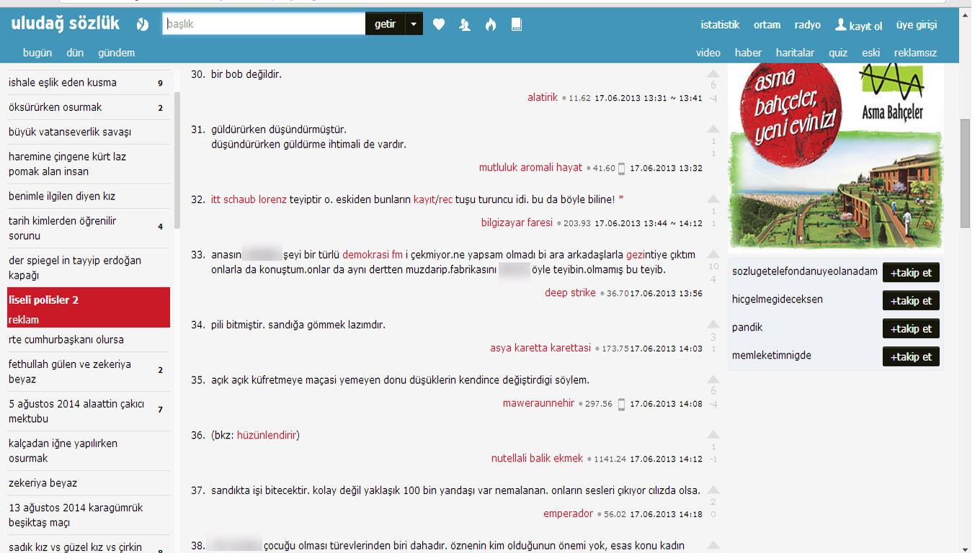This screenshot has width=980, height=553.
Task: Click the heart icon in the header
Action: click(439, 24)
